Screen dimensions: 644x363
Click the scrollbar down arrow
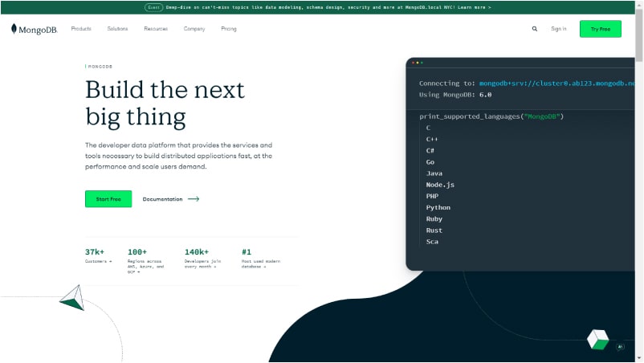point(639,358)
